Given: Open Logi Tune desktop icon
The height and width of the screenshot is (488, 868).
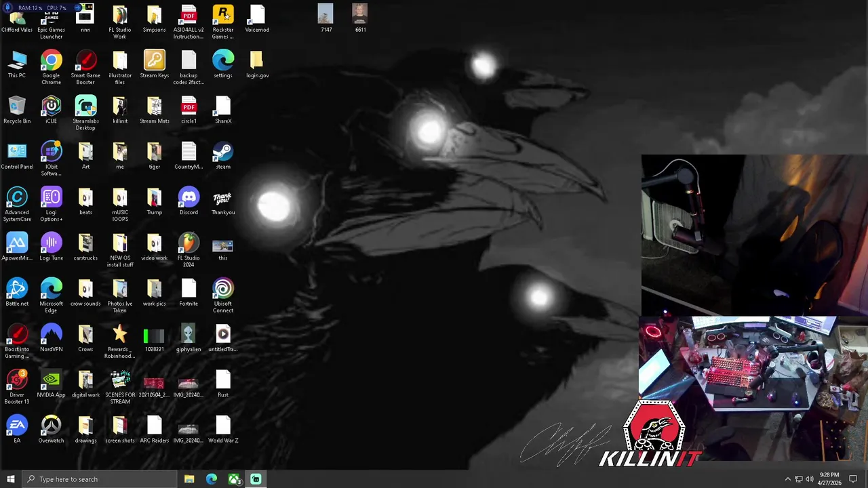Looking at the screenshot, I should (51, 247).
